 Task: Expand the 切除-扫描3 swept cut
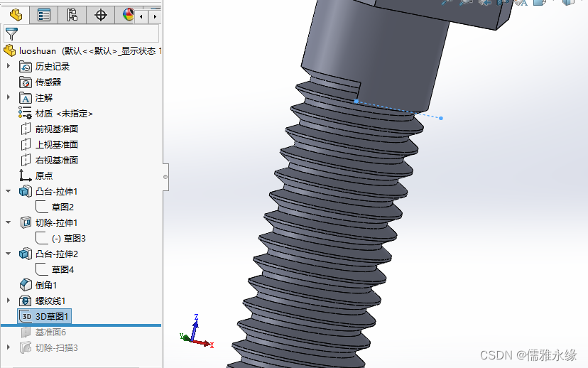point(9,347)
